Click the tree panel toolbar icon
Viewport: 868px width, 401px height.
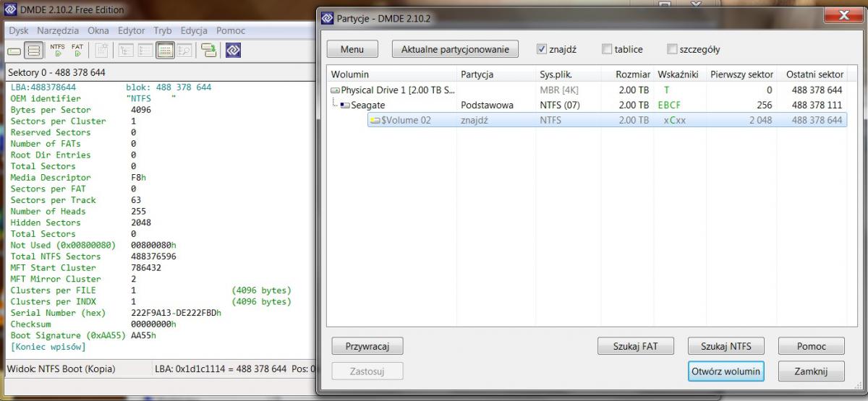[126, 50]
